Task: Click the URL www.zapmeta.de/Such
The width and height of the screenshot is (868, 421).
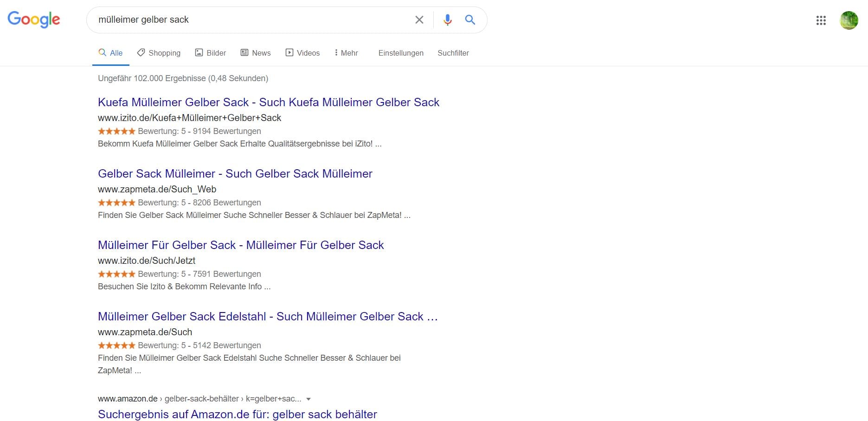Action: click(145, 332)
